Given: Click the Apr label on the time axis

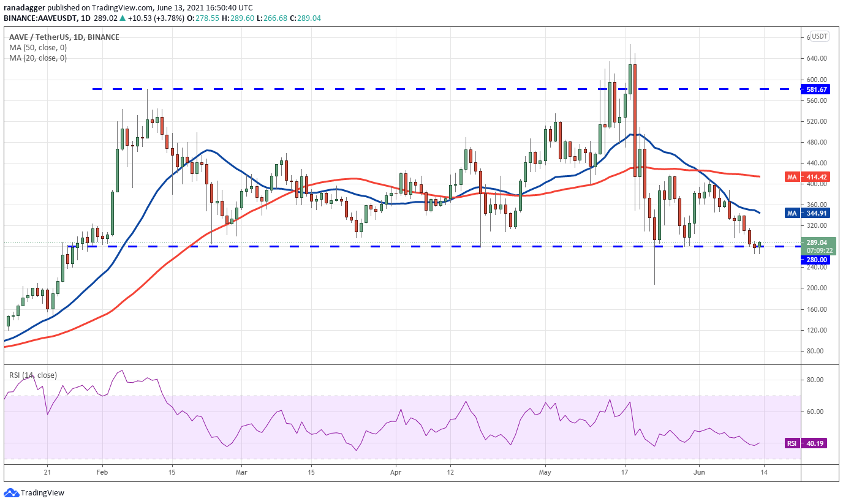Looking at the screenshot, I should [x=396, y=472].
